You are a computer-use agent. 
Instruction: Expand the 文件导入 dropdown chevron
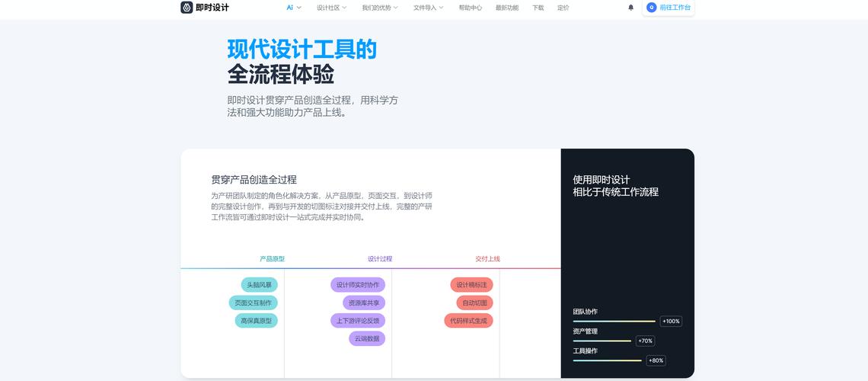pos(441,8)
